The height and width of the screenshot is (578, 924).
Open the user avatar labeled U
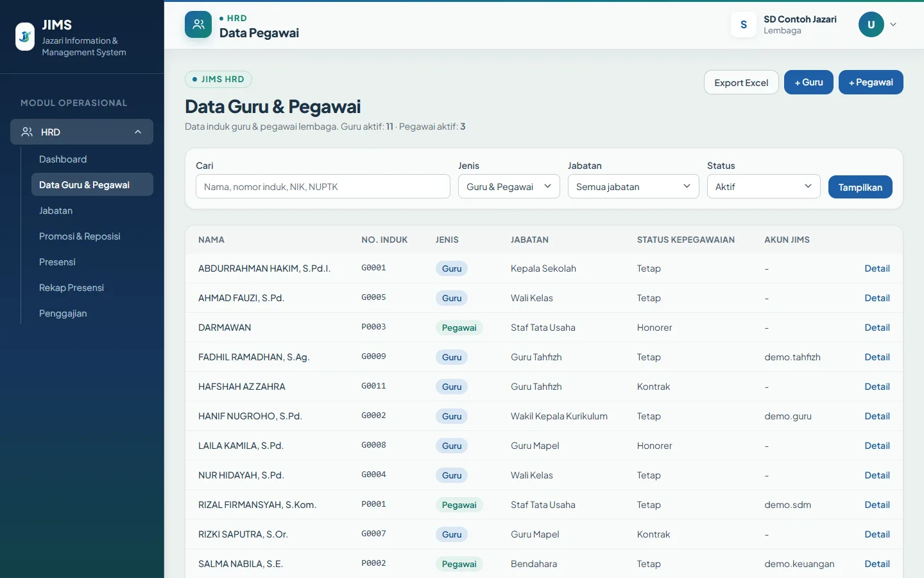871,24
